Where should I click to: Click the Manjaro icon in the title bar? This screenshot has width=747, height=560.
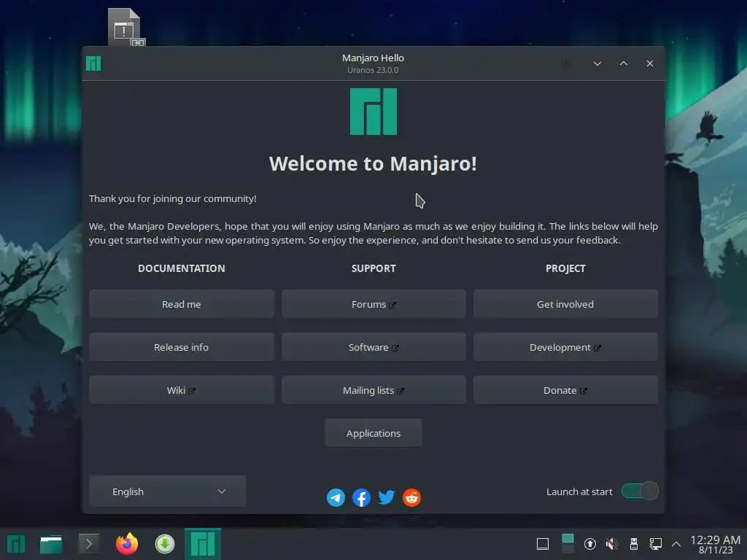coord(93,63)
